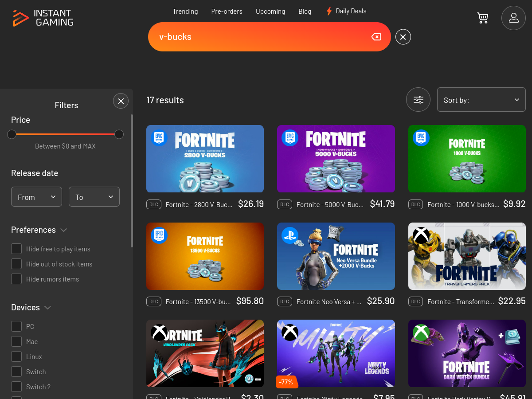Screen dimensions: 532x399
Task: Enable Hide out of stock items
Action: [x=16, y=264]
